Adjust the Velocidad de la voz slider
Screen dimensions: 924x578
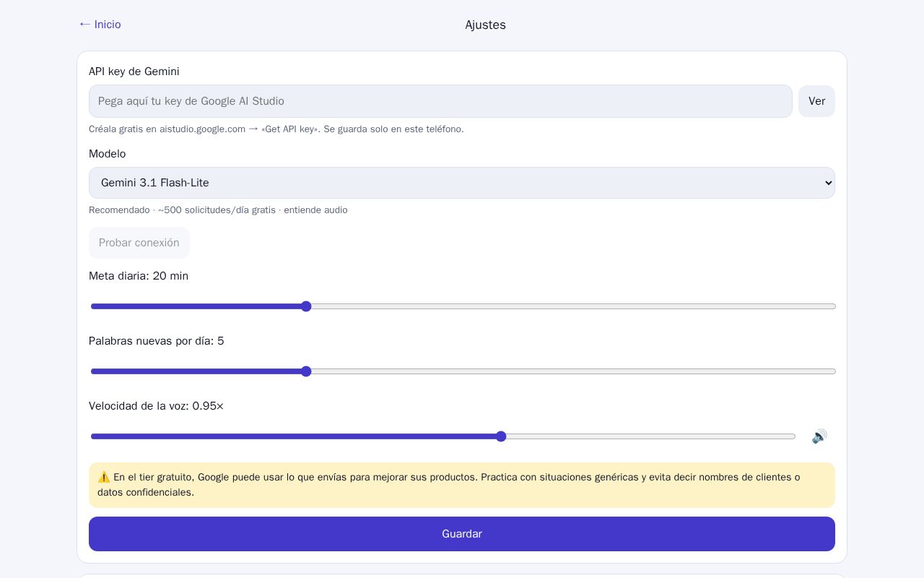tap(443, 436)
